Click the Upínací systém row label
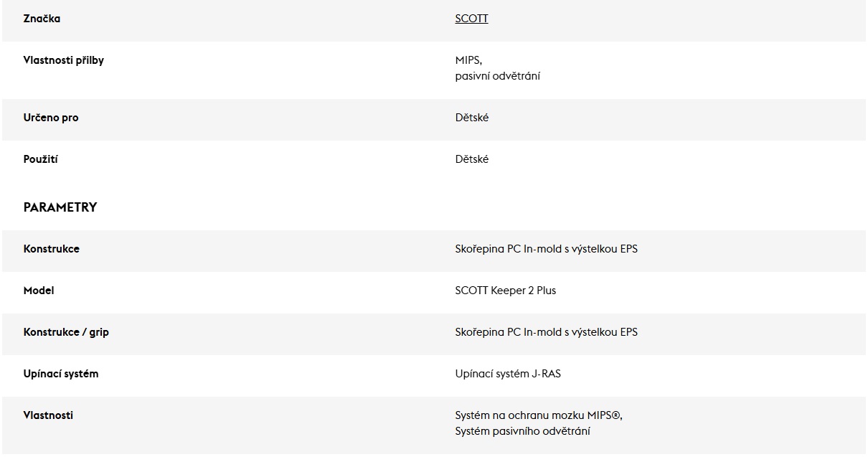This screenshot has width=868, height=457. pyautogui.click(x=61, y=374)
